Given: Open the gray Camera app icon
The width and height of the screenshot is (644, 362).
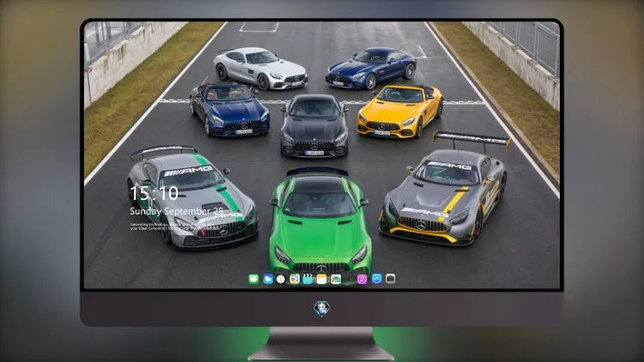Looking at the screenshot, I should pos(390,279).
